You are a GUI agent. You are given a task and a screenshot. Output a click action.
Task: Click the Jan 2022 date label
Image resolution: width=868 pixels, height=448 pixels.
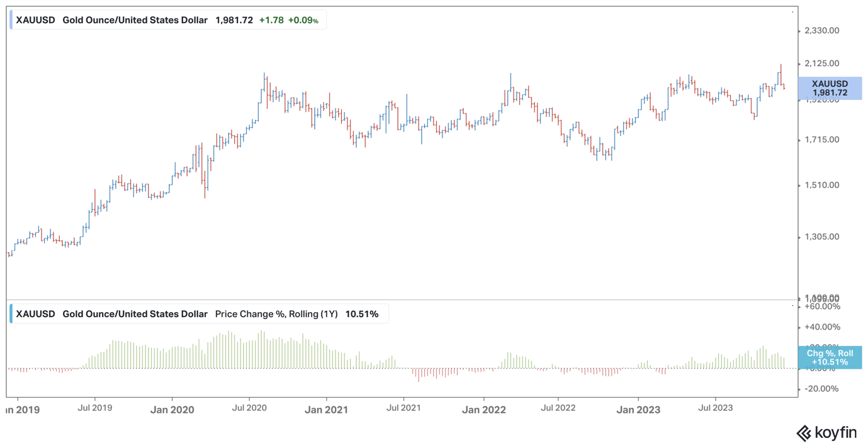484,410
